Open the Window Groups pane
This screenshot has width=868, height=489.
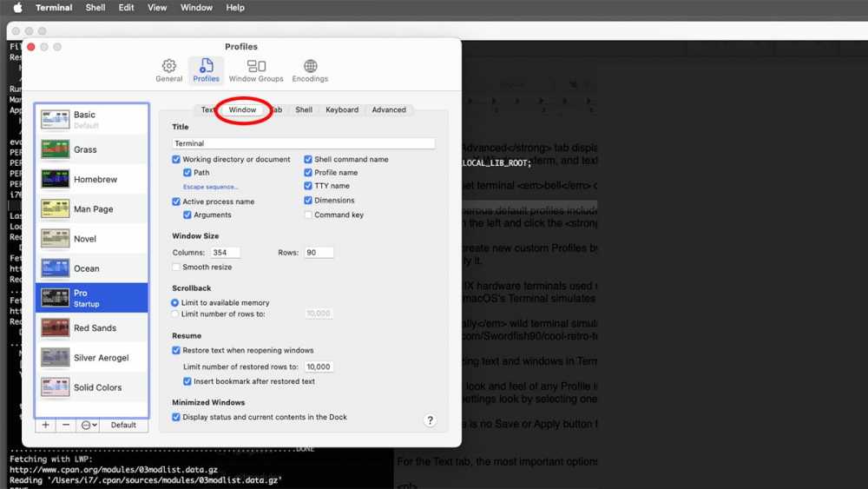point(256,71)
